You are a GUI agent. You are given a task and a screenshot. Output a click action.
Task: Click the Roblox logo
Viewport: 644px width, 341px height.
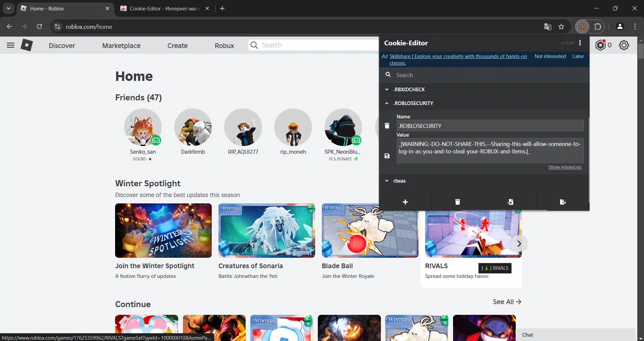tap(27, 45)
